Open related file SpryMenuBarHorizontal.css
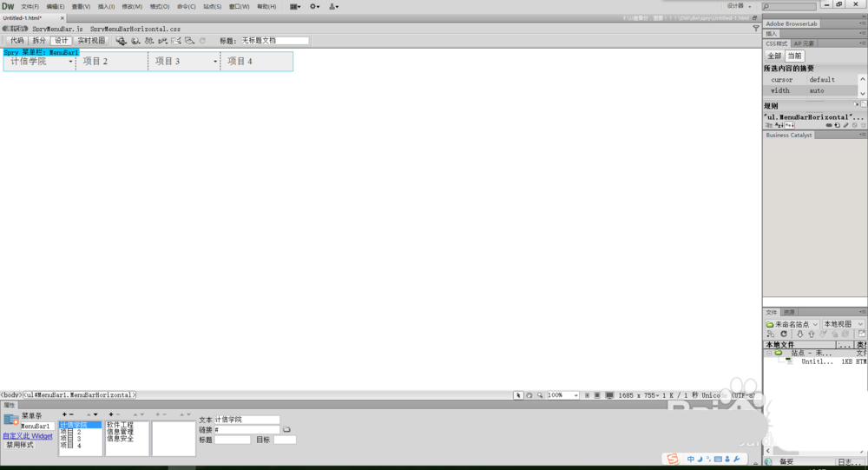 point(135,29)
